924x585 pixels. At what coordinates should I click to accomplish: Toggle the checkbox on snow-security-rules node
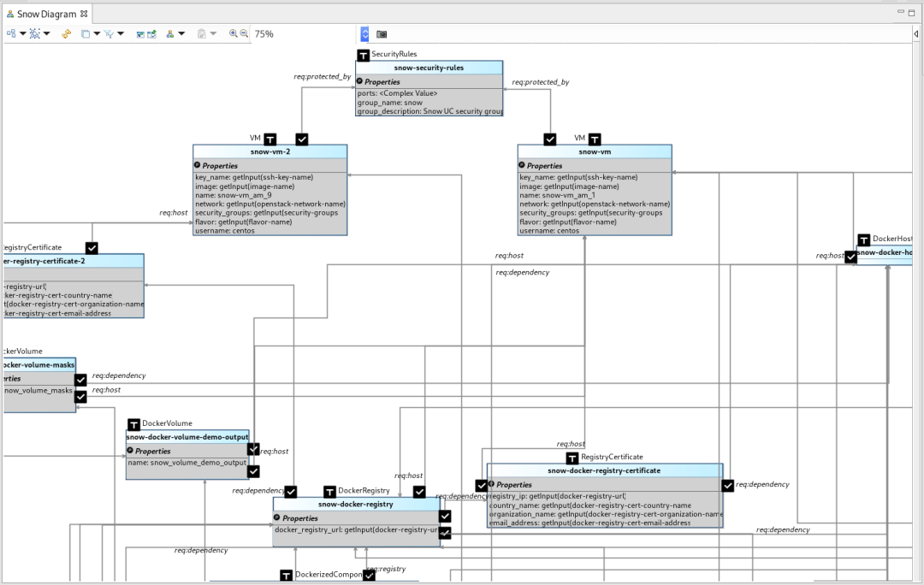coord(363,54)
